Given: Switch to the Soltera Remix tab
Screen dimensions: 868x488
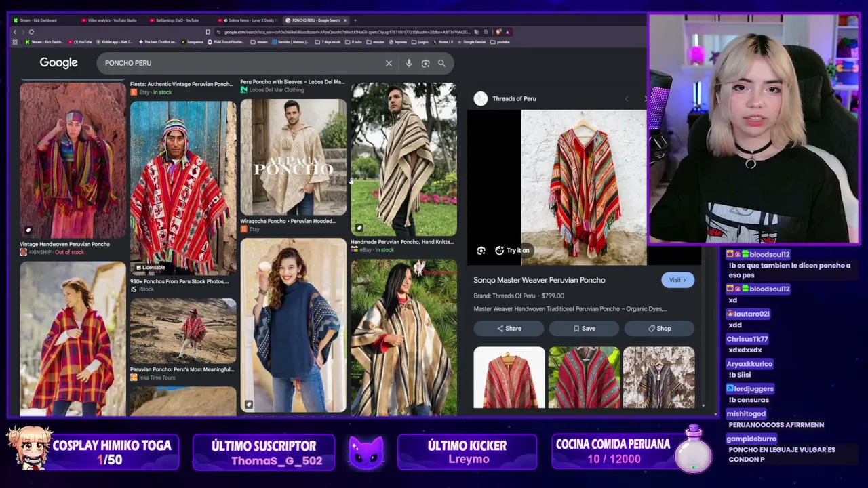Looking at the screenshot, I should pyautogui.click(x=248, y=20).
